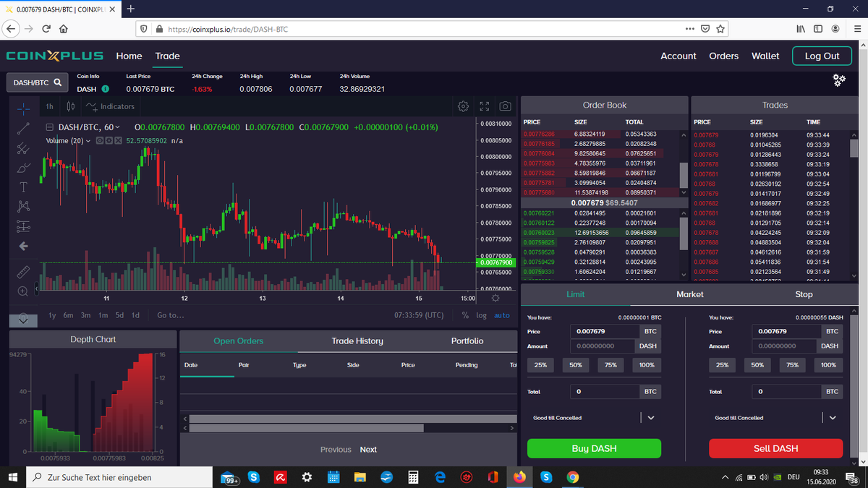Go to Next page of orders
868x488 pixels.
click(368, 449)
